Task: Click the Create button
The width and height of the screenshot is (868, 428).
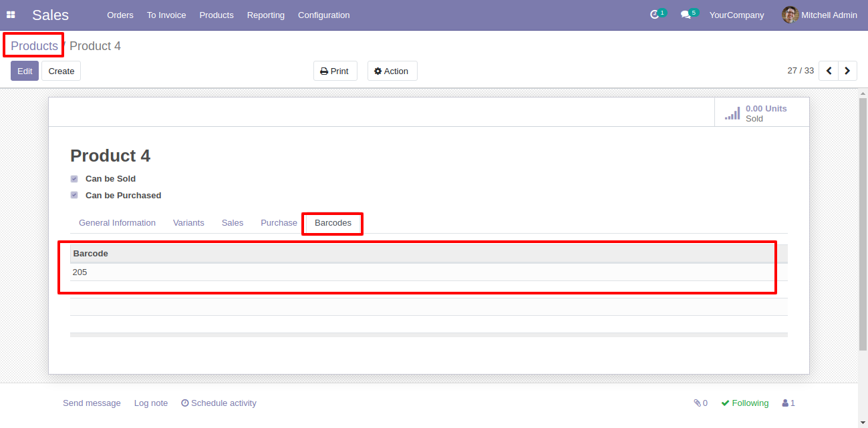Action: click(61, 71)
